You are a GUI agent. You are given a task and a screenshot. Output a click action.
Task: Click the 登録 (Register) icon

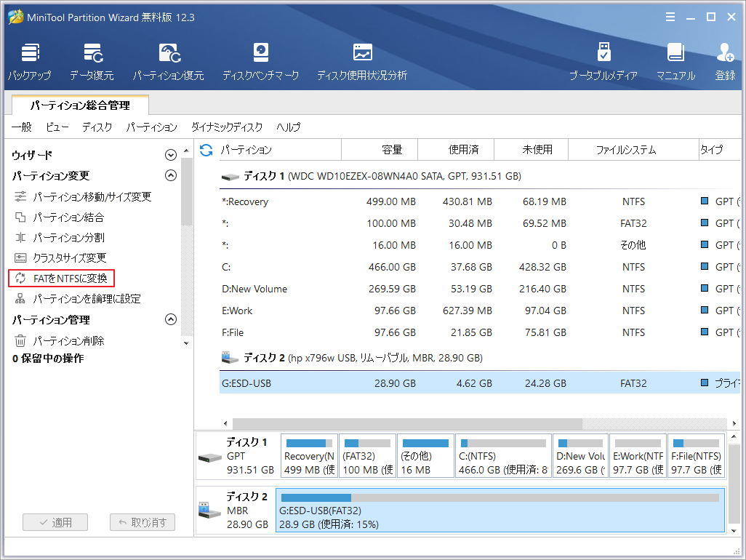725,61
